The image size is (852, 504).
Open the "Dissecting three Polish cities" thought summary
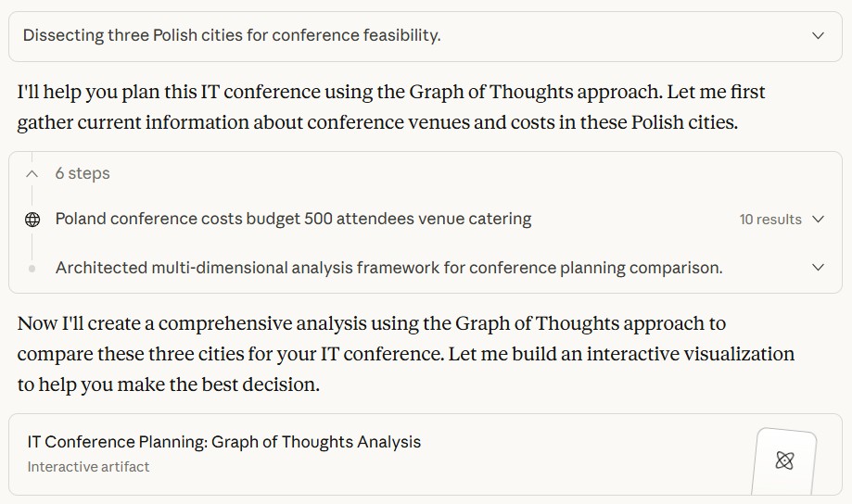point(232,36)
